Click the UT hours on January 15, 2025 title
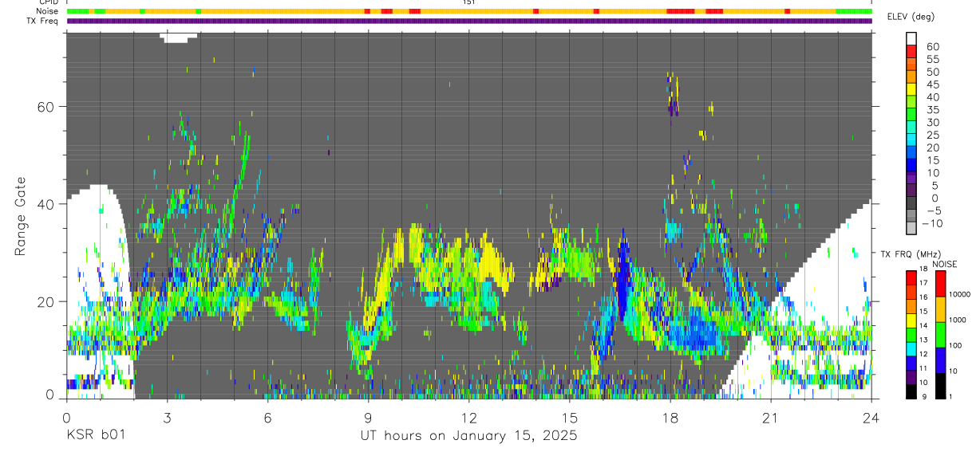The width and height of the screenshot is (980, 452). click(x=468, y=436)
